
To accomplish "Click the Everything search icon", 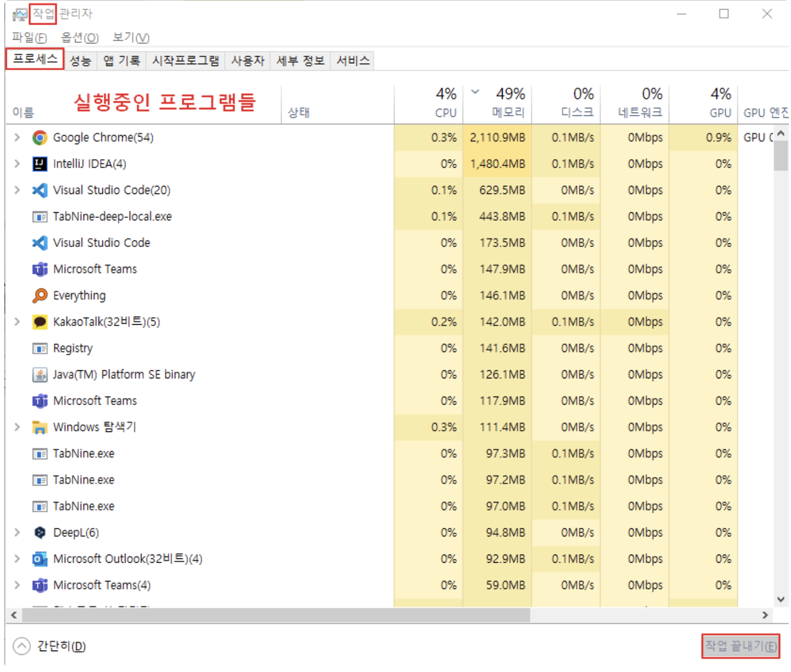I will tap(40, 295).
